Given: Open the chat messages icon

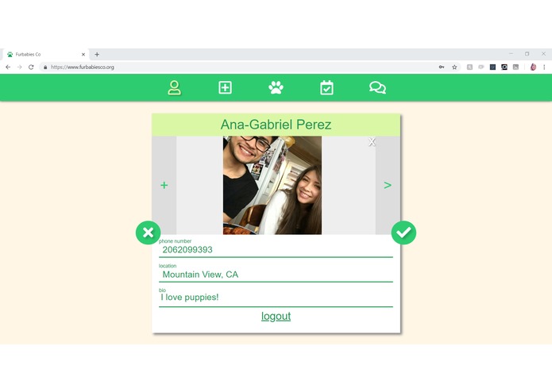Looking at the screenshot, I should coord(377,87).
